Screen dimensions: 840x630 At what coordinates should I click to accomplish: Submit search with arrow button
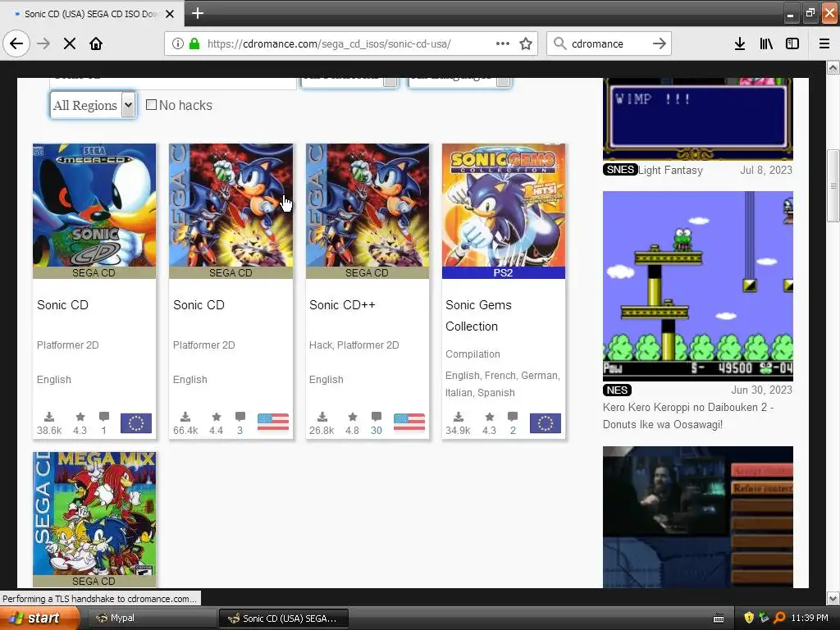click(x=659, y=43)
